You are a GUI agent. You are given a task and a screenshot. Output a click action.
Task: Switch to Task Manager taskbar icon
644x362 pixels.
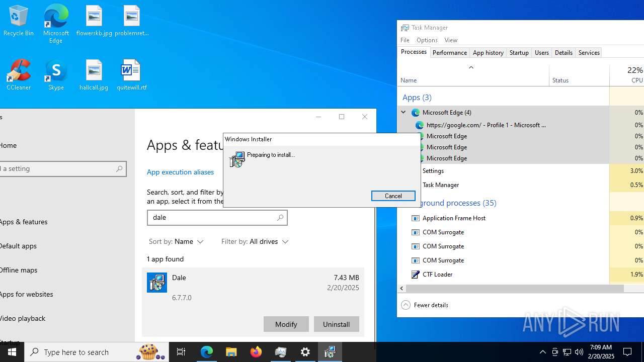click(x=281, y=352)
